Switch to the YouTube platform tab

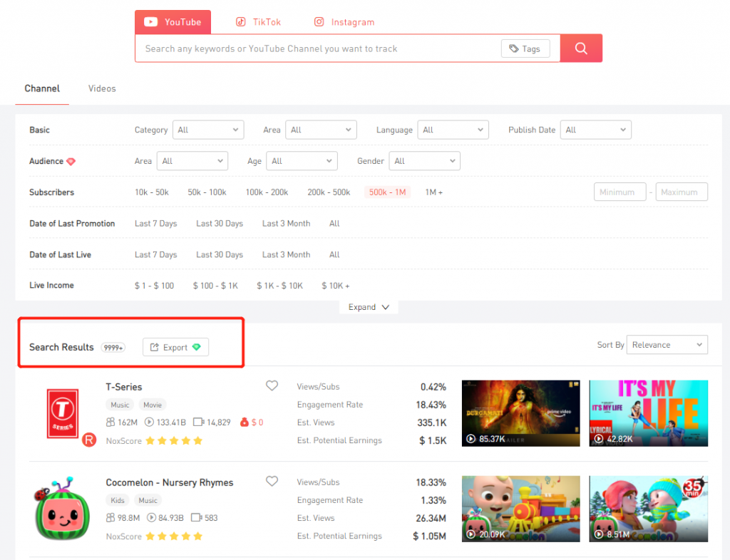[x=173, y=22]
